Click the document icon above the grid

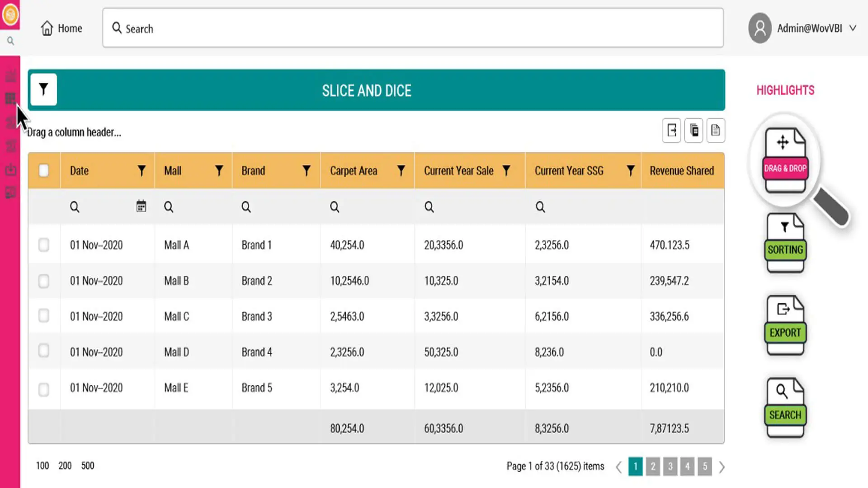[x=716, y=131]
